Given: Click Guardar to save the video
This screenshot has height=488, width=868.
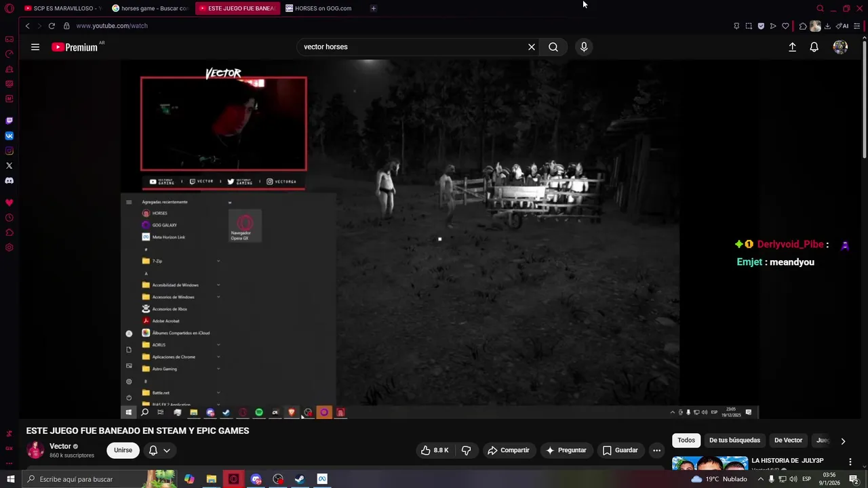Looking at the screenshot, I should [620, 450].
